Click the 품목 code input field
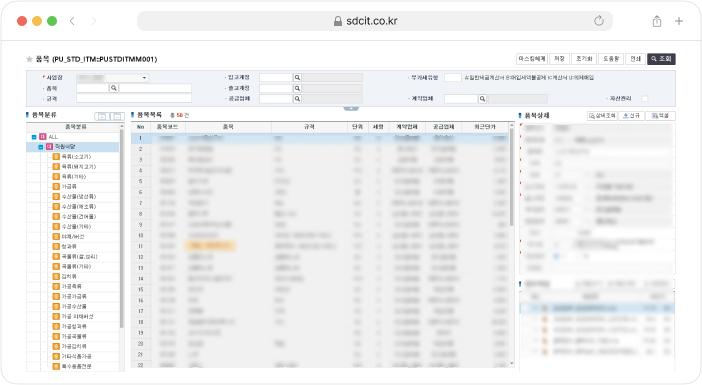Screen dimensions: 702x385 coord(93,88)
